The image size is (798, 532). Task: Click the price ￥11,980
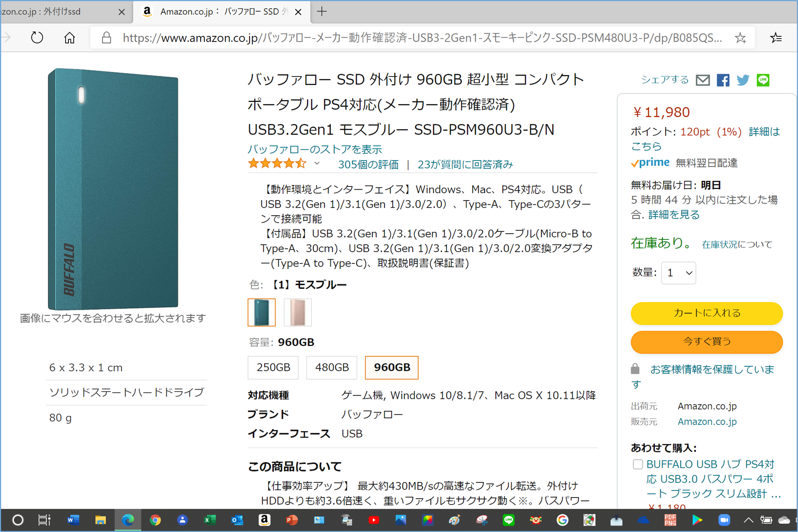[661, 112]
